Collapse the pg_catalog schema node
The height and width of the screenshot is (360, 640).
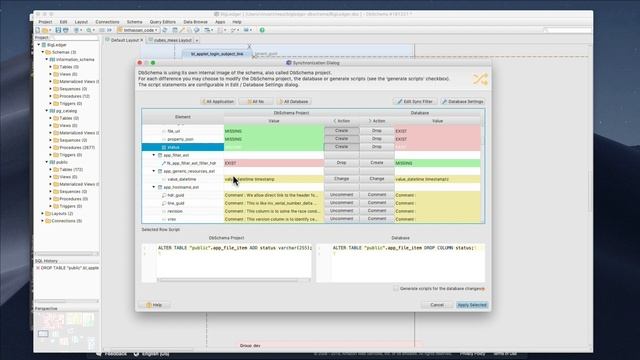[x=47, y=111]
